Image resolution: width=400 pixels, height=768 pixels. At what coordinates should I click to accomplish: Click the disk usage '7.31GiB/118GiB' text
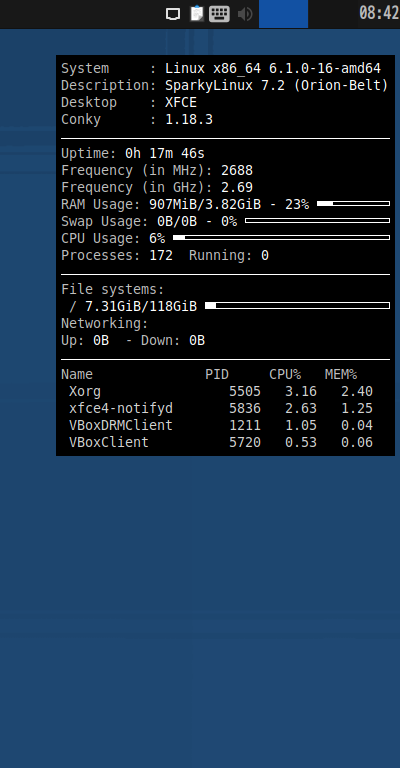tap(141, 307)
